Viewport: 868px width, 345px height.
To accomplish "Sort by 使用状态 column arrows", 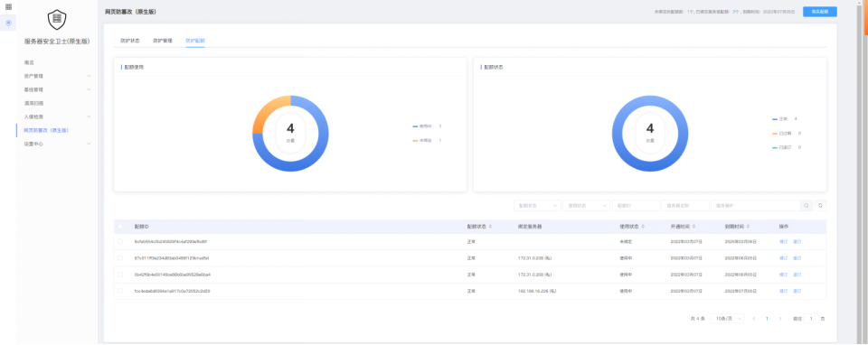I will 643,227.
